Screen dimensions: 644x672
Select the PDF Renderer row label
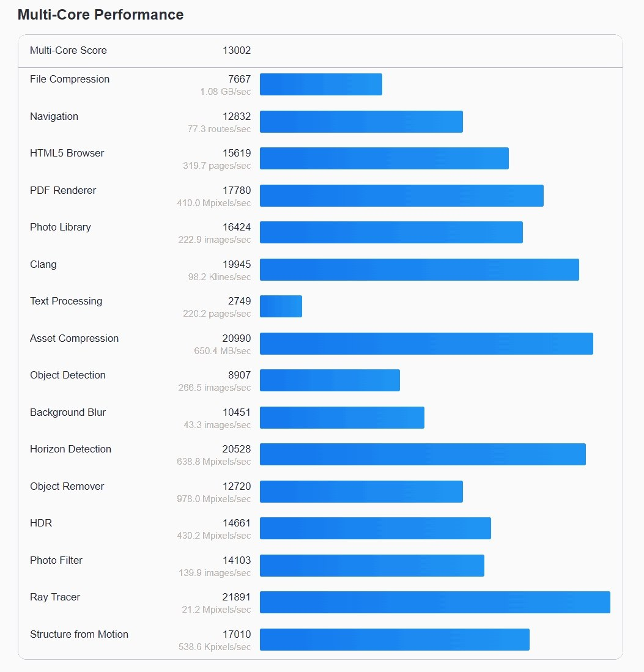pyautogui.click(x=63, y=191)
